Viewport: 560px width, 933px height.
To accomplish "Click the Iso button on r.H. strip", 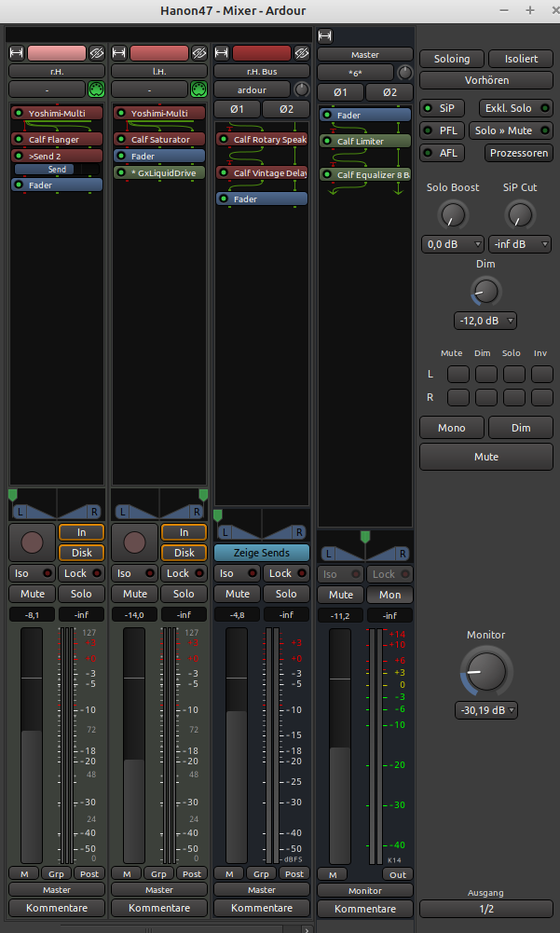I will point(32,573).
